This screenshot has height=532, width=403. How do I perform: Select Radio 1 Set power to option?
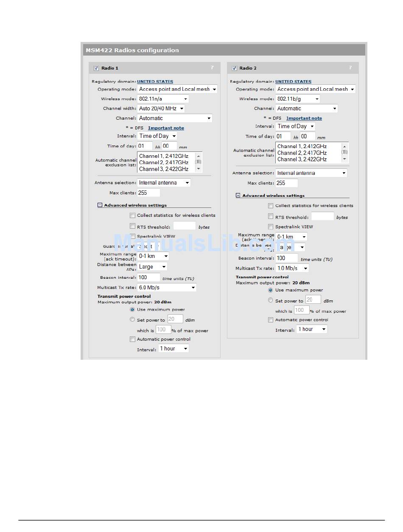point(132,319)
